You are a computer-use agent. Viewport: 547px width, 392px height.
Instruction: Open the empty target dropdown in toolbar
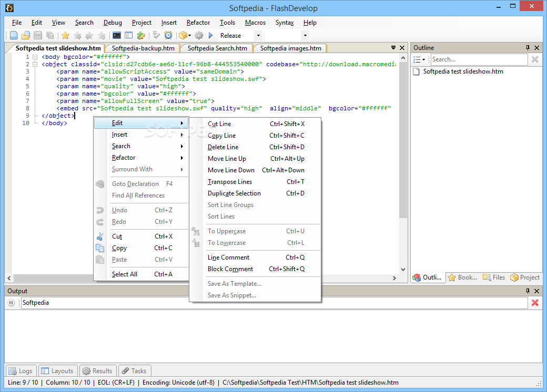[x=305, y=35]
